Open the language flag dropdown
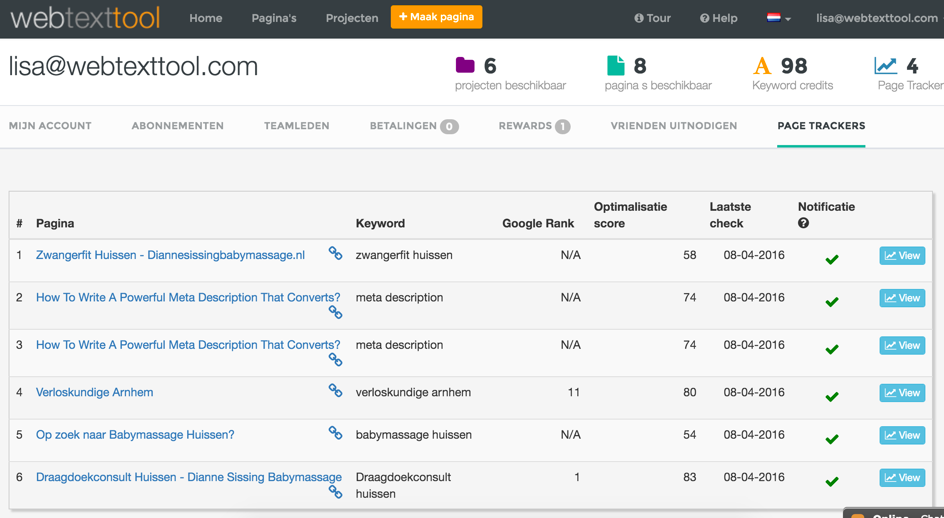This screenshot has width=944, height=518. coord(778,18)
